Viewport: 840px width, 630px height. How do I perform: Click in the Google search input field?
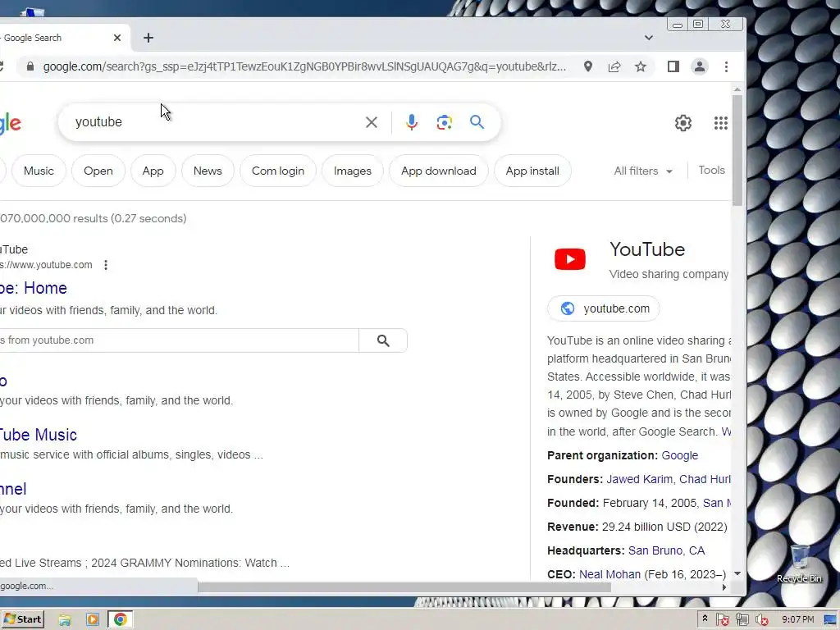(214, 122)
